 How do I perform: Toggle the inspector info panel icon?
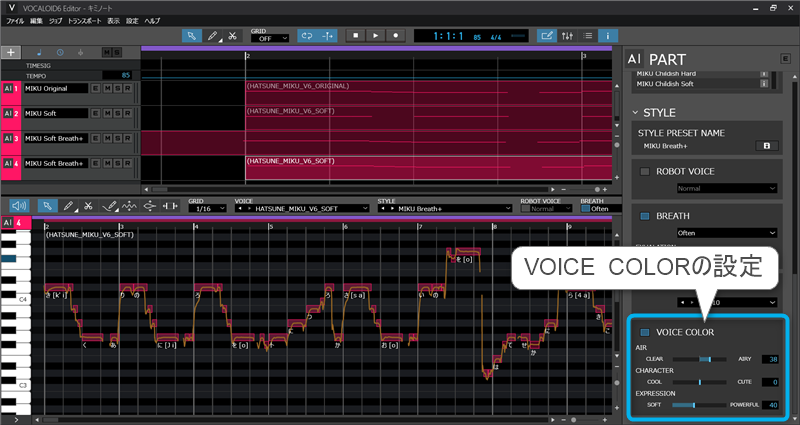click(608, 36)
